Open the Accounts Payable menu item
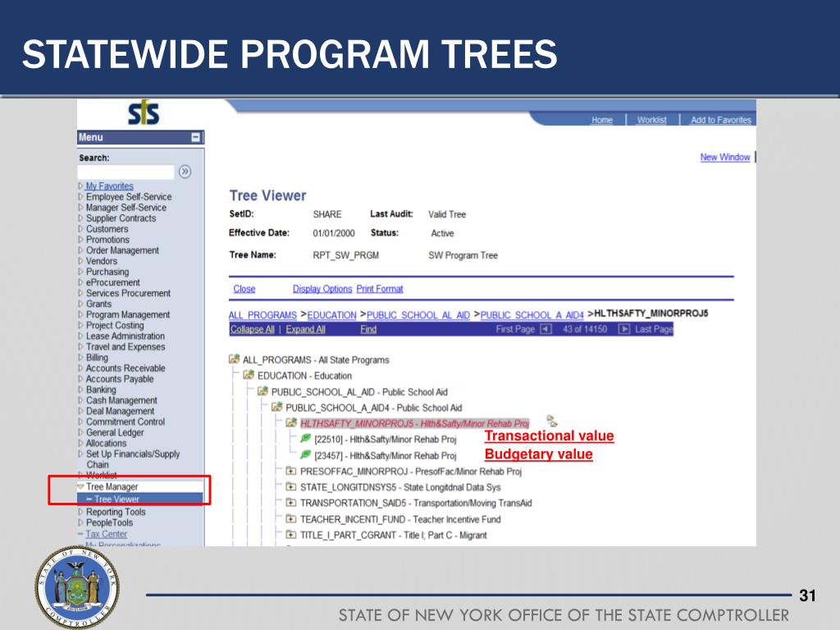Viewport: 840px width, 630px height. (120, 379)
